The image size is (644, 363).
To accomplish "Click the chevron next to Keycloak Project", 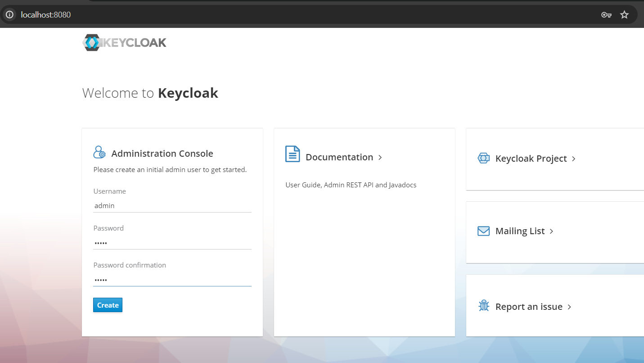I will point(574,159).
